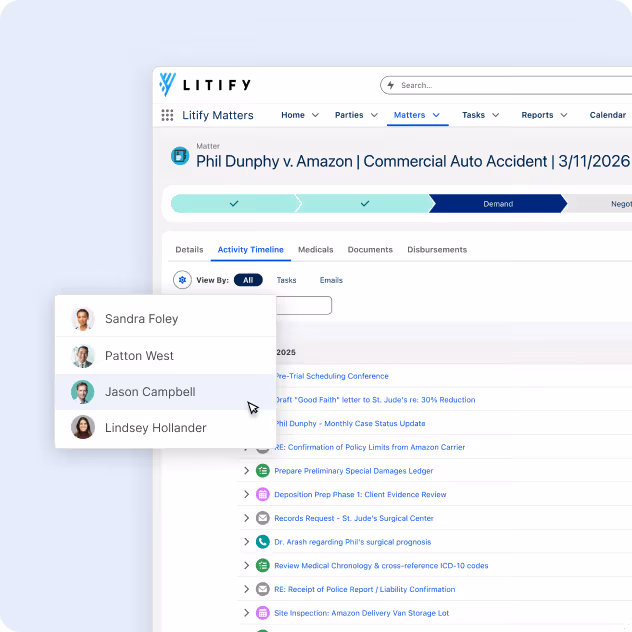Click the timeline filter input box
This screenshot has height=632, width=632.
[304, 306]
